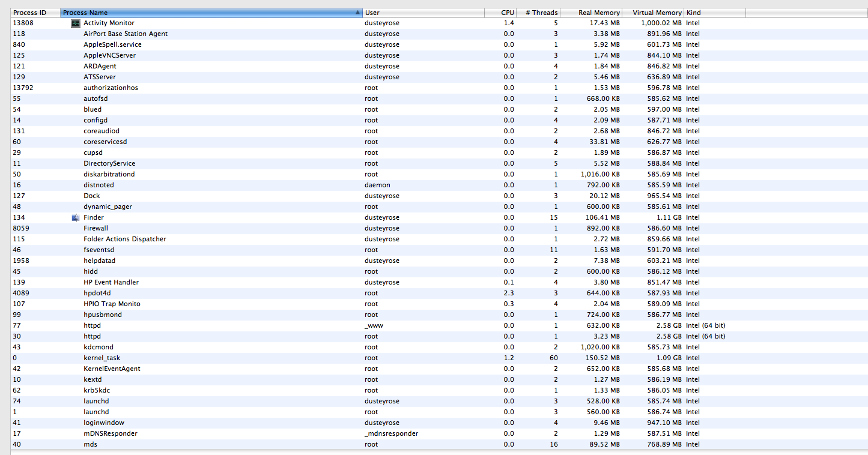Select the KernelEventAgent process
Image resolution: width=868 pixels, height=455 pixels.
pyautogui.click(x=439, y=369)
